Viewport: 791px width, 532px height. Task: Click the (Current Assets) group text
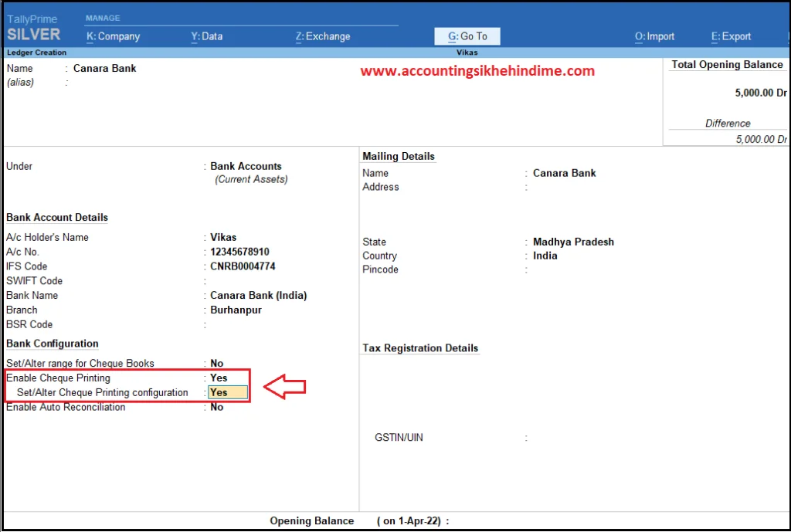coord(251,179)
